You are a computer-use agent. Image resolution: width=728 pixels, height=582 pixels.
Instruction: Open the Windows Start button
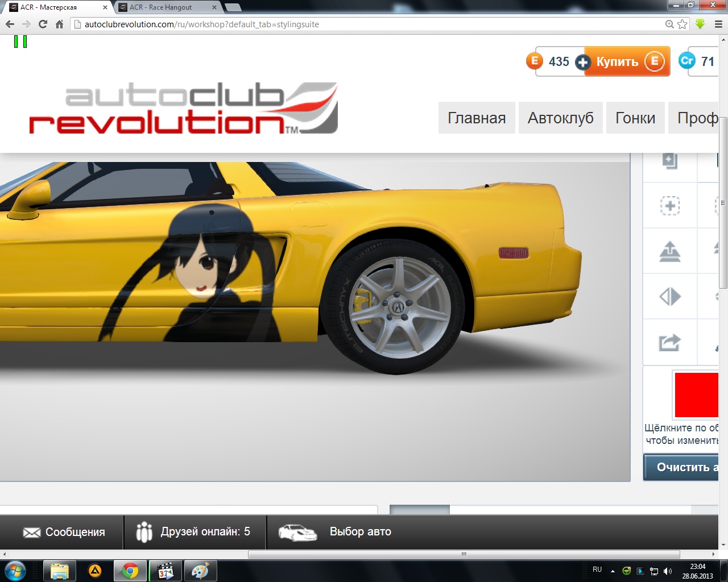tap(15, 571)
